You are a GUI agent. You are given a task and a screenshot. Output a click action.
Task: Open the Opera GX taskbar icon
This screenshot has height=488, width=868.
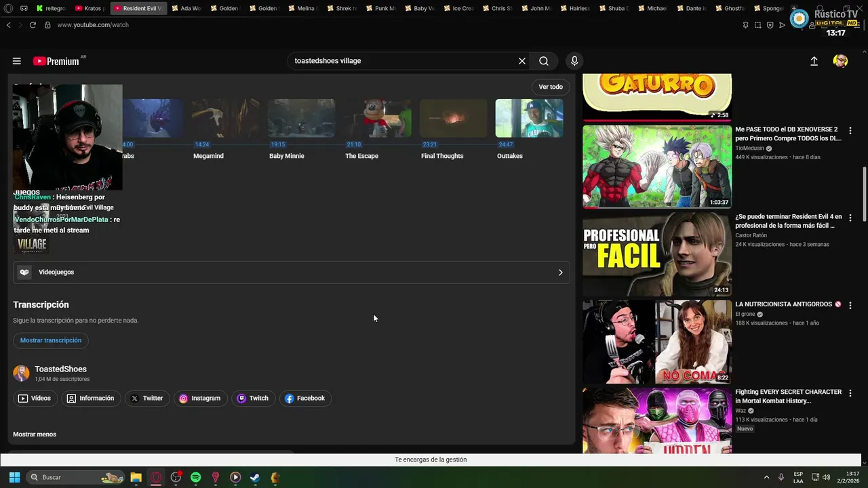click(x=156, y=477)
